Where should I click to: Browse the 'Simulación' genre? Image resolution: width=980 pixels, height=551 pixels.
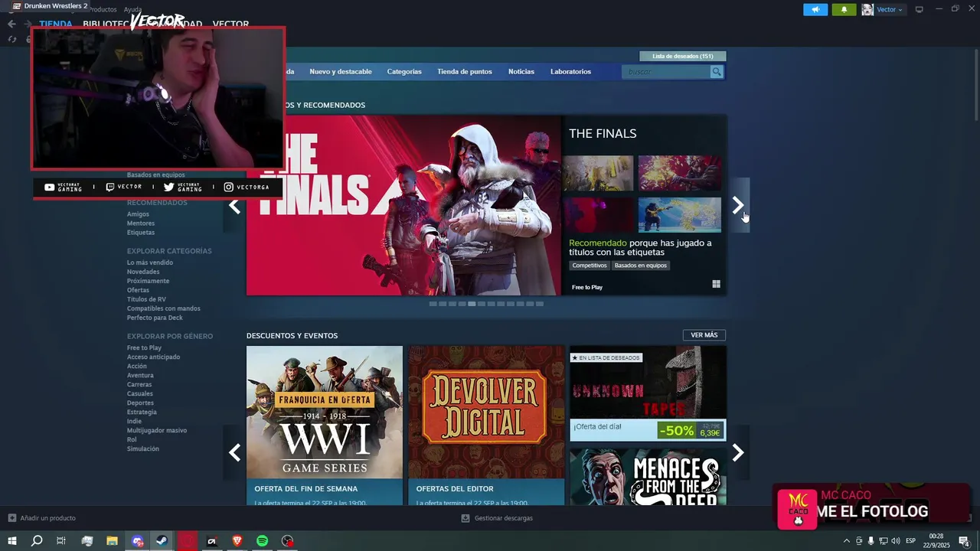143,449
